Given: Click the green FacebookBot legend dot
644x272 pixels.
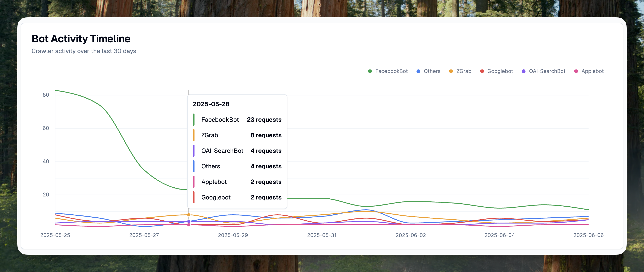Looking at the screenshot, I should point(370,71).
